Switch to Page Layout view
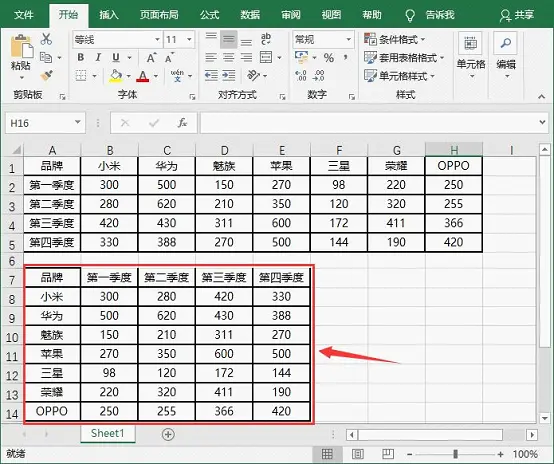The height and width of the screenshot is (464, 554). click(358, 454)
